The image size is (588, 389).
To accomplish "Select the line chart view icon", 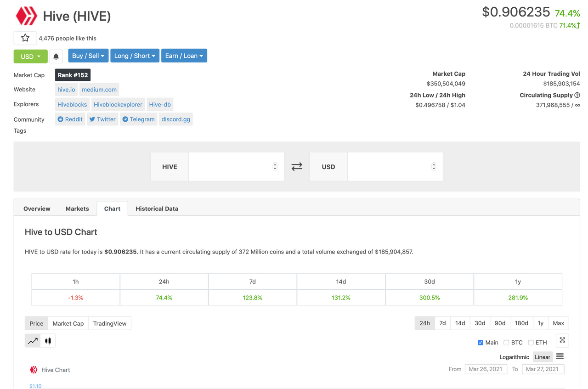I will point(33,341).
